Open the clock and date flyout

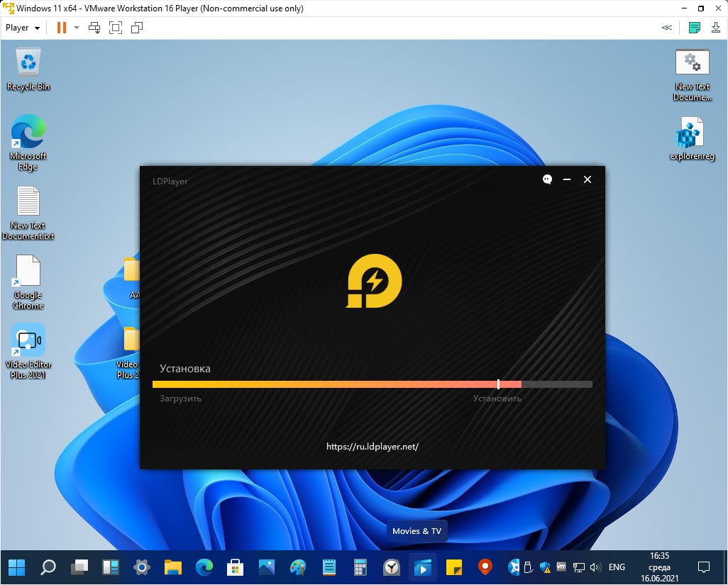point(659,567)
